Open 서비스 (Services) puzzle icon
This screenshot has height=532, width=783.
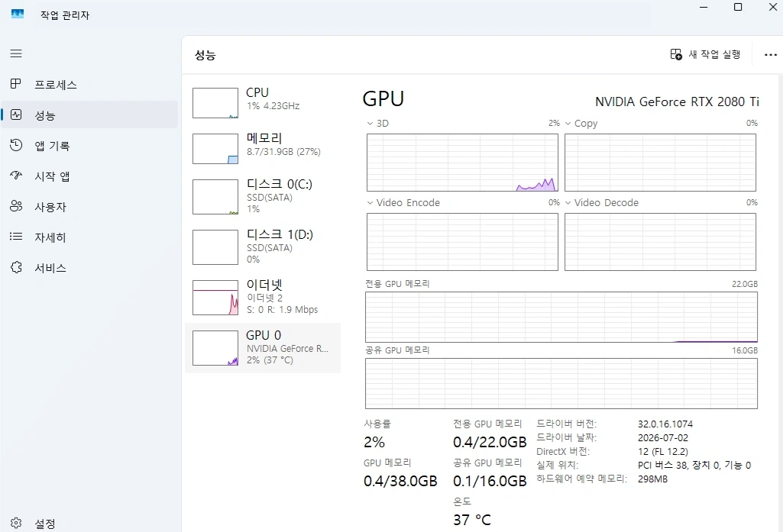click(x=16, y=267)
